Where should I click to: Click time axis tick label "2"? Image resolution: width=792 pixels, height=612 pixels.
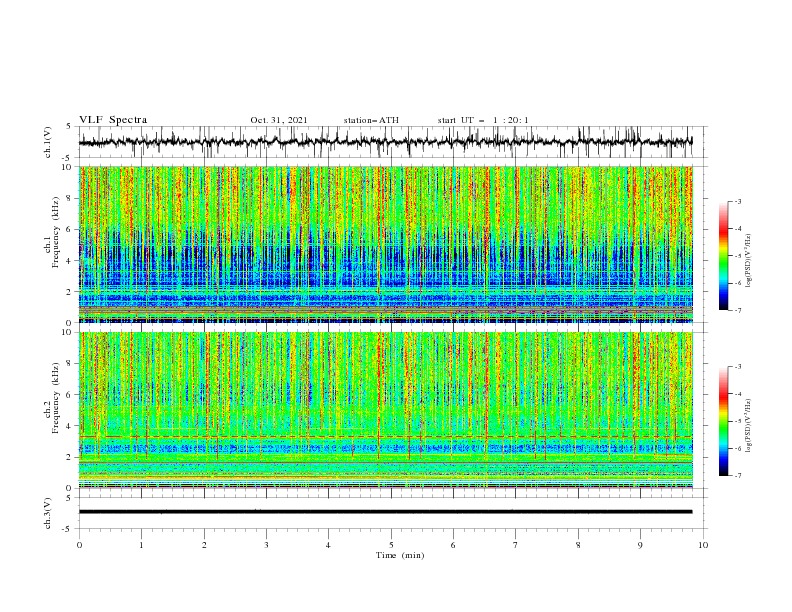coord(204,545)
